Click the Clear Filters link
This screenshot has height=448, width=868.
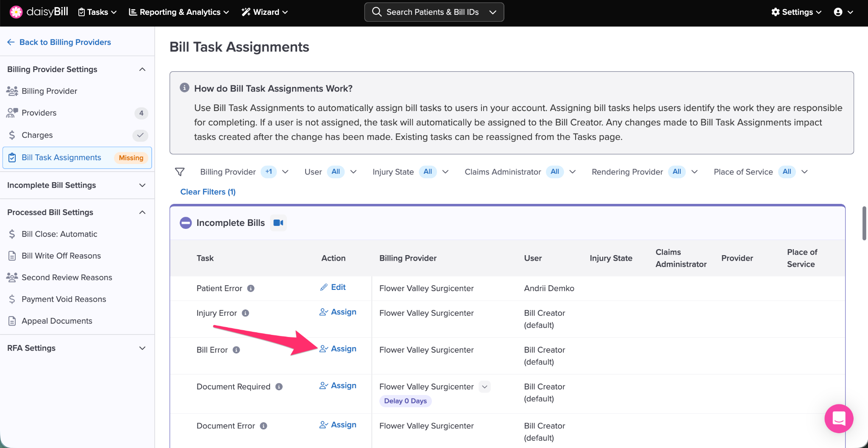208,192
